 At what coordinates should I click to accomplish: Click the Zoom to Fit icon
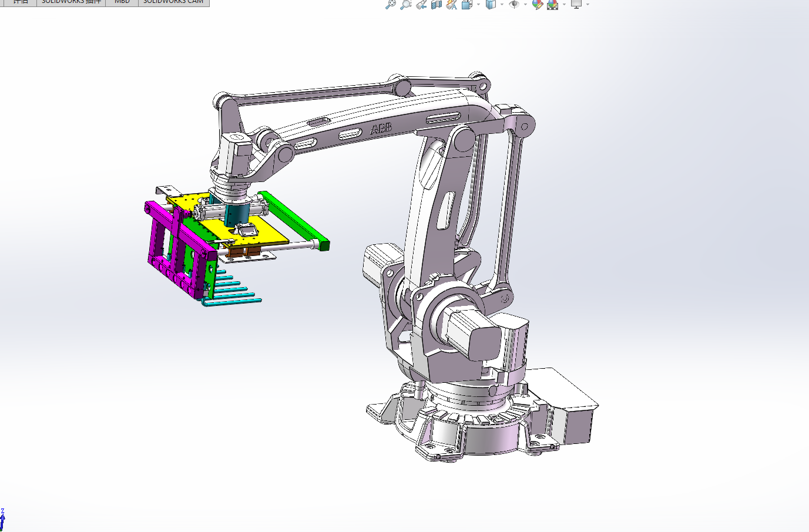coord(390,4)
